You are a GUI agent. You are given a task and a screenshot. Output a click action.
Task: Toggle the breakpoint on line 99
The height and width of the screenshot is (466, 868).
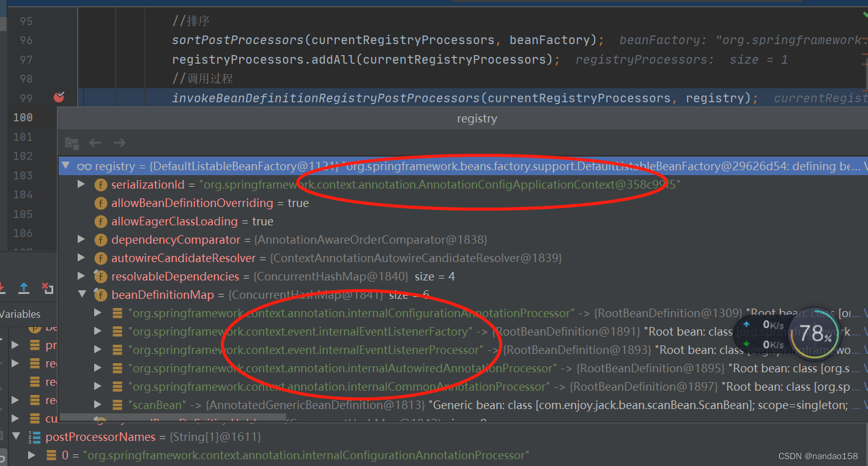59,97
